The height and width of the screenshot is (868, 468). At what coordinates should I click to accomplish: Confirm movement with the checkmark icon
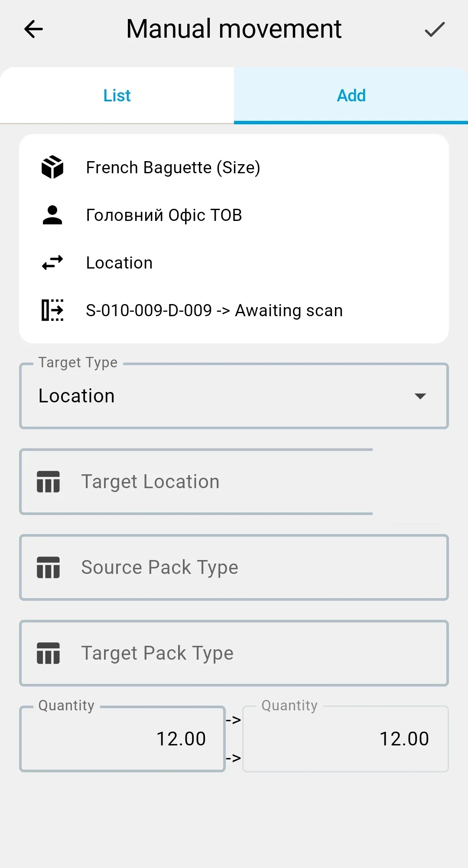point(435,29)
